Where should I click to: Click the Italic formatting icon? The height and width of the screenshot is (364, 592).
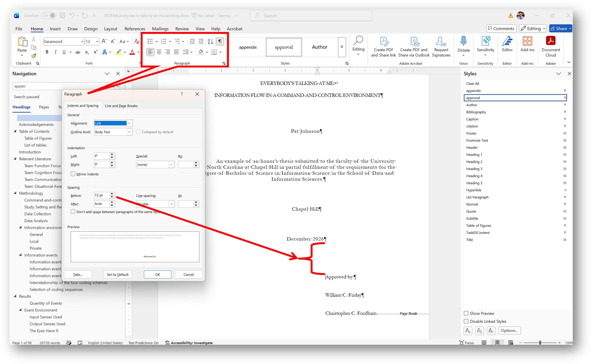[55, 52]
